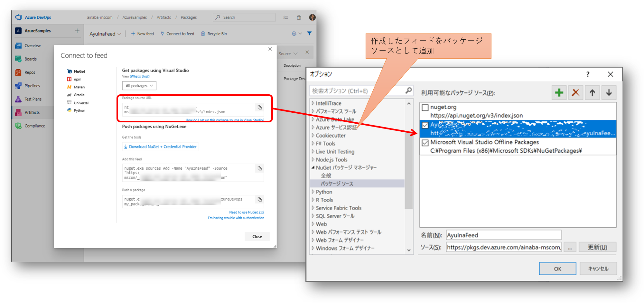Click Download NuGet + Credential Provider link
This screenshot has width=644, height=303.
coord(160,147)
